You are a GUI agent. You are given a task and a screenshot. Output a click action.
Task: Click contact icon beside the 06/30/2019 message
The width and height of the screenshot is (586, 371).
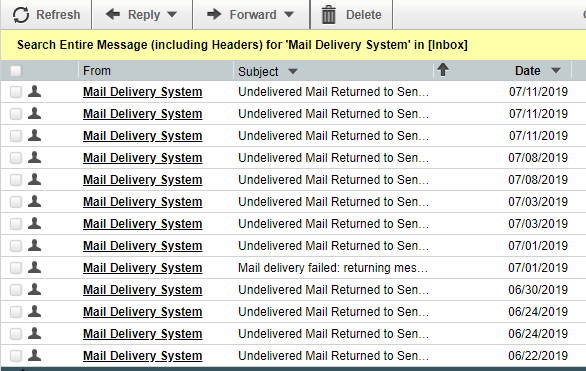tap(34, 289)
